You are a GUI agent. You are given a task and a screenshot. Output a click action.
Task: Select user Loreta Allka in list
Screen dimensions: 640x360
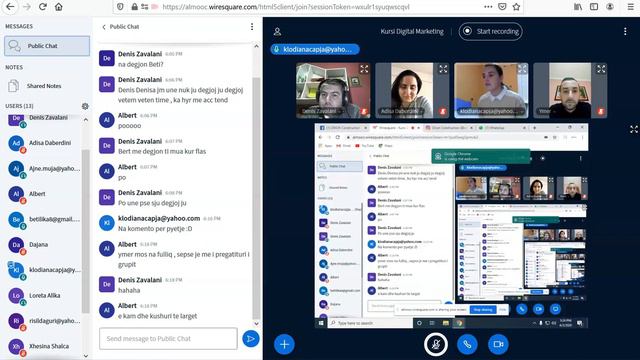click(x=44, y=295)
